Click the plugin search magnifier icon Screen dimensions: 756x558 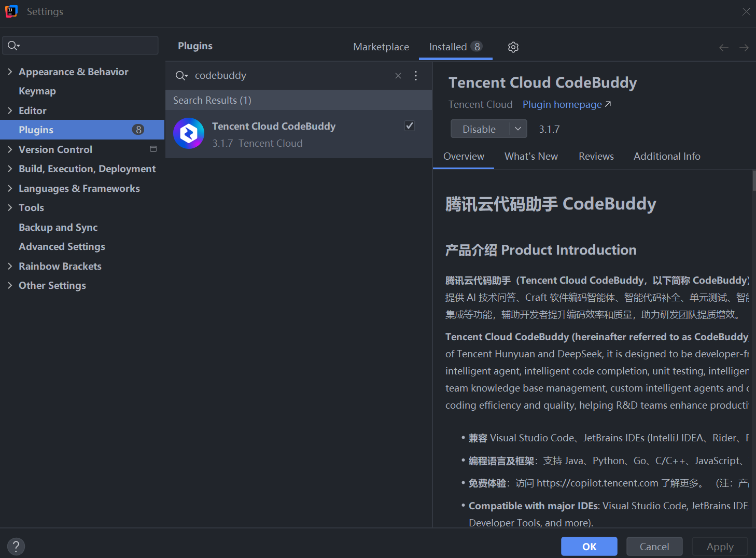pyautogui.click(x=181, y=76)
